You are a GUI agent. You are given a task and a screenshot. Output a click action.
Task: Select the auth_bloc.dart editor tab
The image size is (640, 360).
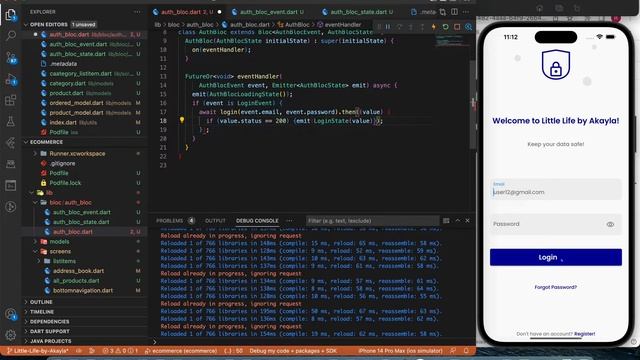pos(187,12)
